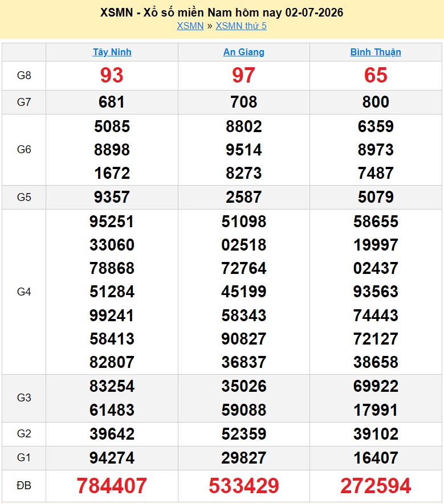Select G3 result 83254
This screenshot has height=504, width=444.
click(112, 386)
